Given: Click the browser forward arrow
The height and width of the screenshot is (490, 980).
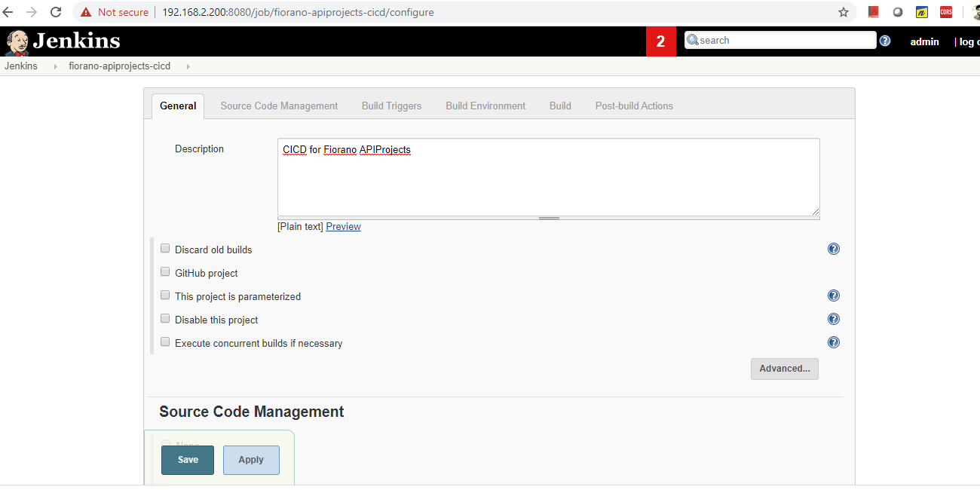Looking at the screenshot, I should coord(32,12).
